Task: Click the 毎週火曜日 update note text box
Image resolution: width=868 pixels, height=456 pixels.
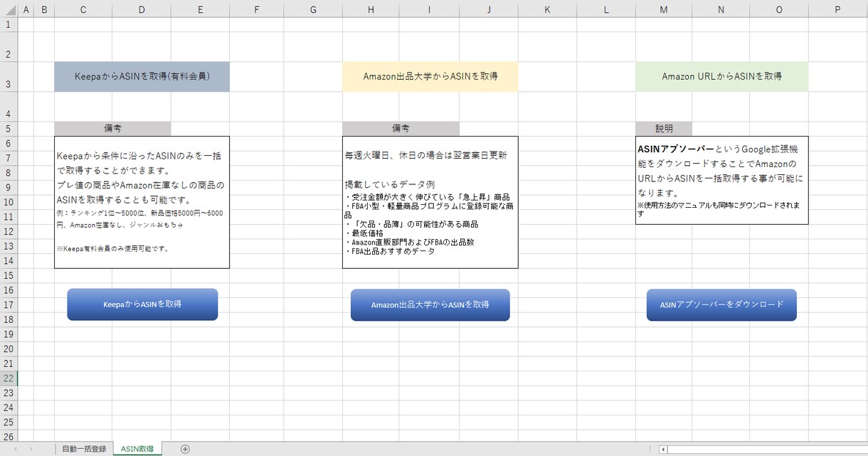Action: pos(430,202)
